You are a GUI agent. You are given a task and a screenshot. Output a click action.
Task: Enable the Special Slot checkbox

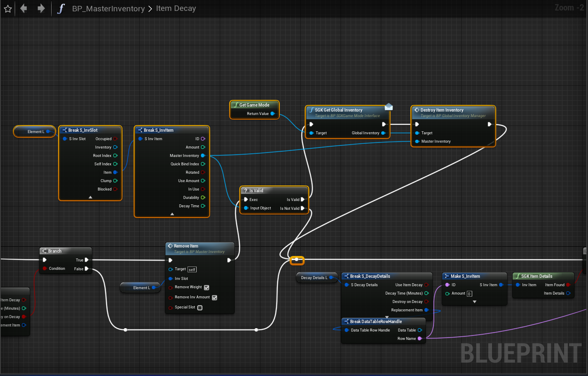pyautogui.click(x=200, y=308)
